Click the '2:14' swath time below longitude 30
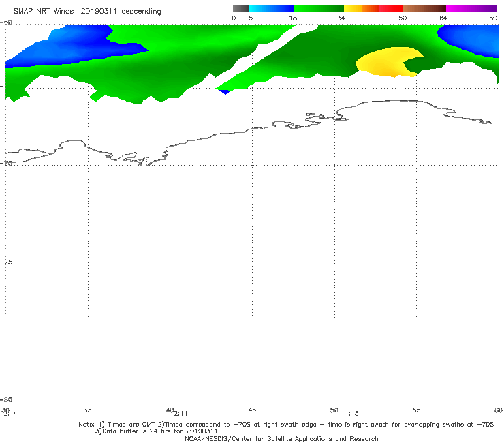The width and height of the screenshot is (504, 443). [x=11, y=414]
